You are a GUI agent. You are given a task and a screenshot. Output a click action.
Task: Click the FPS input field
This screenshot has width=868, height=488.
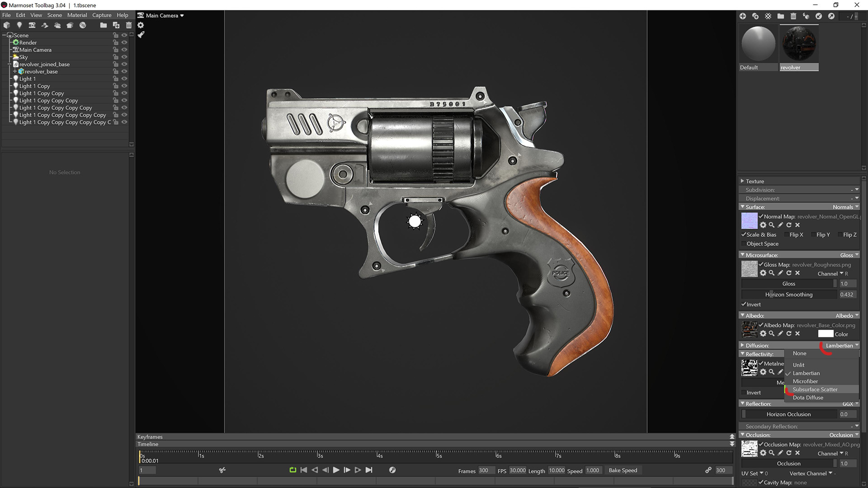pos(518,470)
